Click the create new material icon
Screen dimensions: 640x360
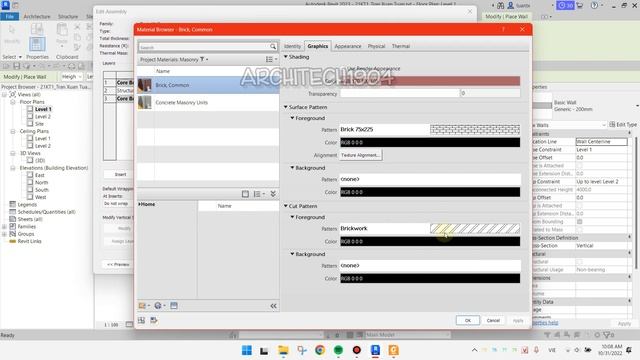click(x=159, y=306)
